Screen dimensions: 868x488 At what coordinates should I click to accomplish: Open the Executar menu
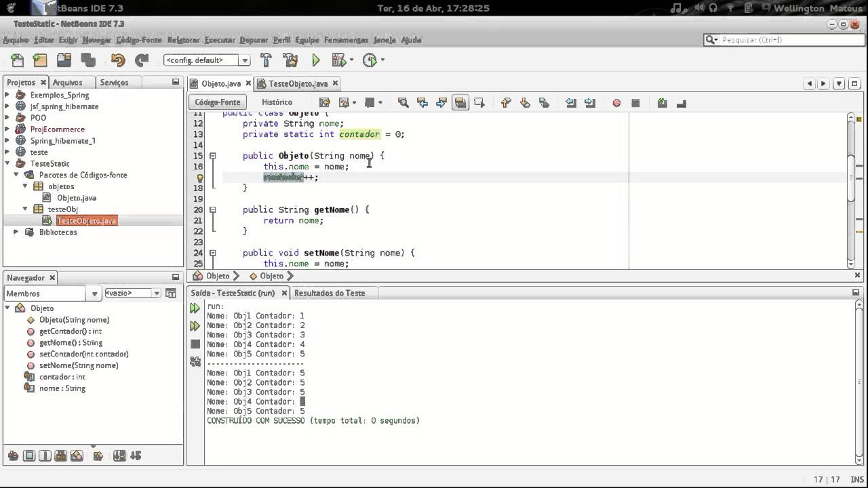click(x=220, y=40)
